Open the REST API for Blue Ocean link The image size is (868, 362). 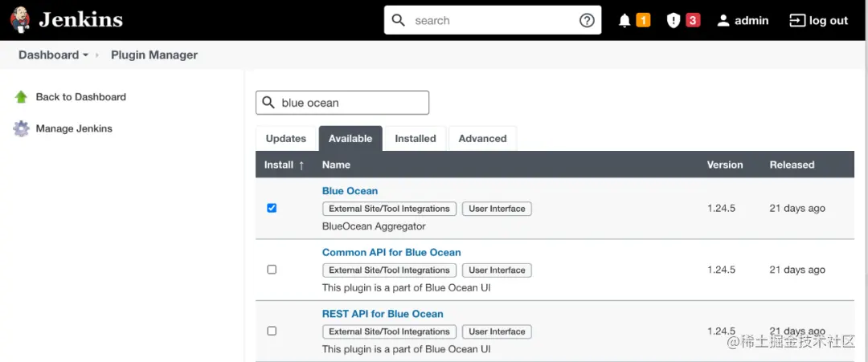click(x=383, y=313)
